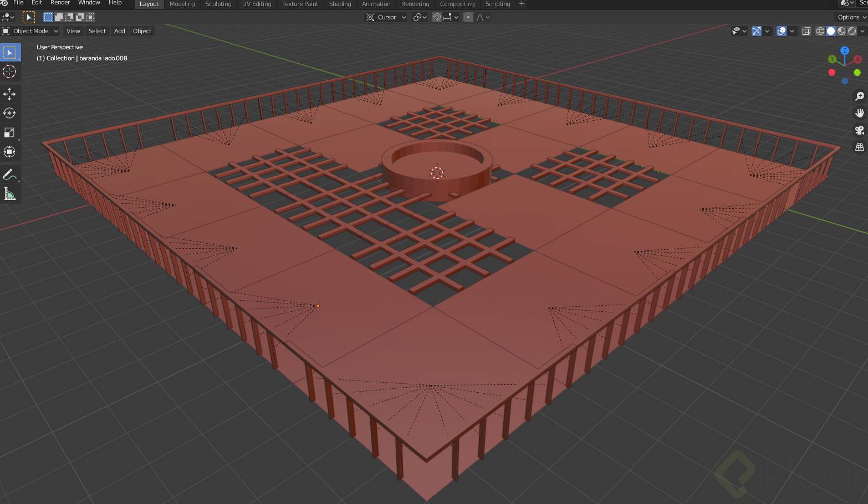Click the Pan view hand icon

tap(860, 113)
